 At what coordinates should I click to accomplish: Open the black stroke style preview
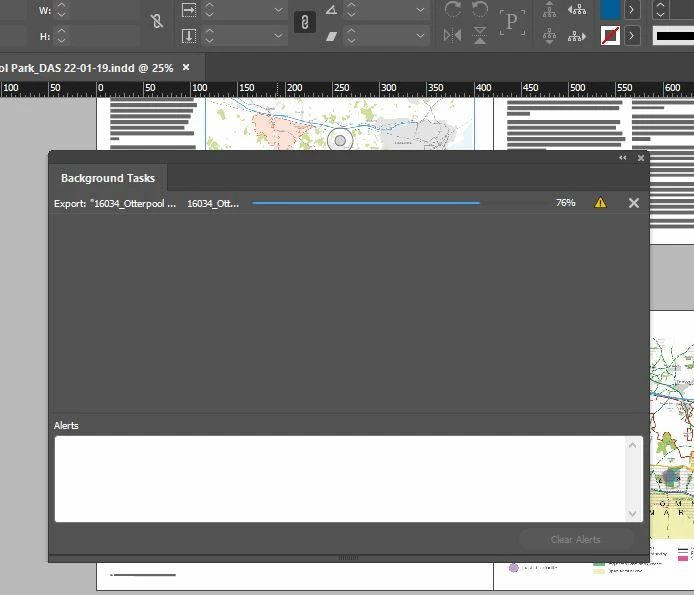point(674,36)
